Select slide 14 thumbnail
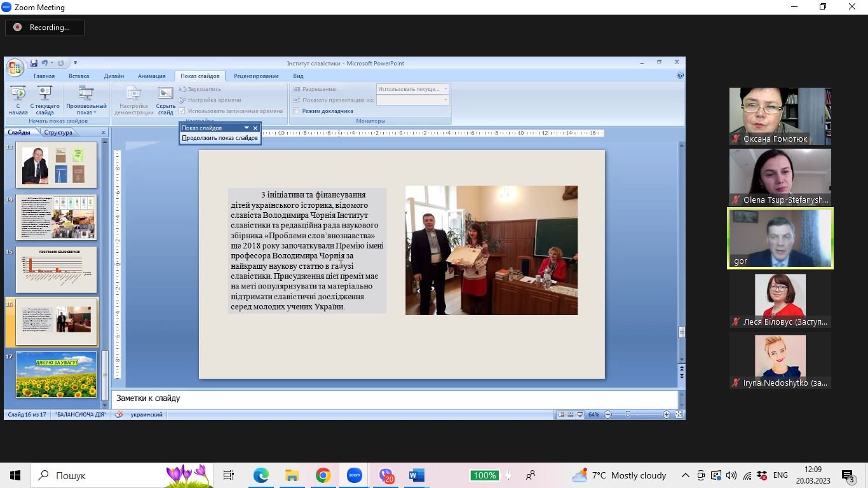The height and width of the screenshot is (488, 868). (56, 217)
